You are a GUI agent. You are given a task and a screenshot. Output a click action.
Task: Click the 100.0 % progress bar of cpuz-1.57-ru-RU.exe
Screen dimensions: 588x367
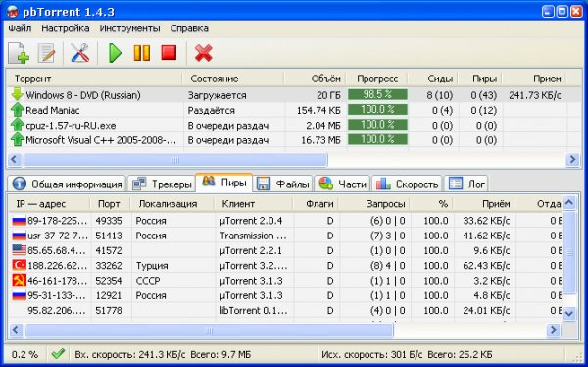click(377, 125)
